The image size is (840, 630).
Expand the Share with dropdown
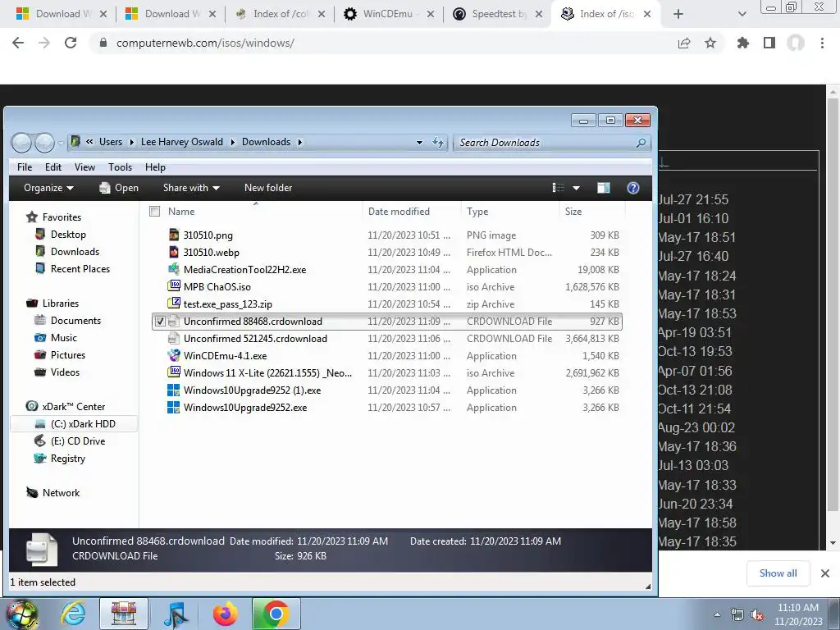coord(191,188)
